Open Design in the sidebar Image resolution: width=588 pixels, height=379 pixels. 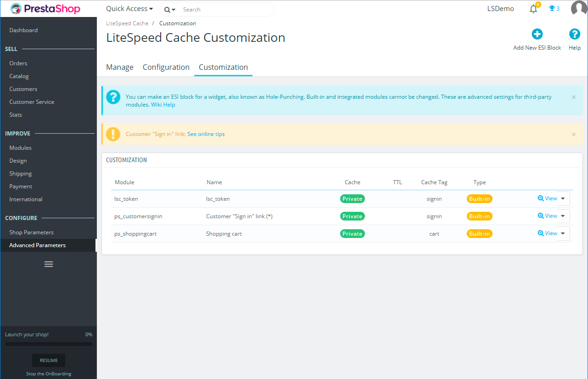click(18, 161)
